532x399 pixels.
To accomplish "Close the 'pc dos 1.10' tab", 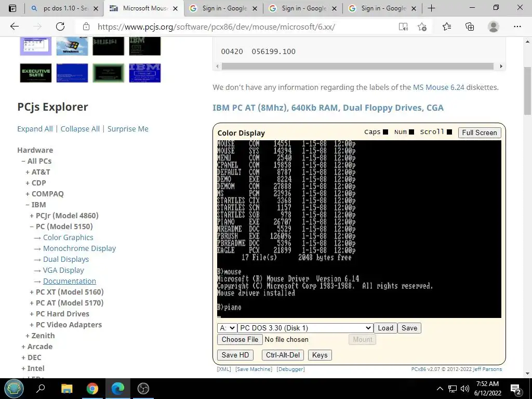I will pyautogui.click(x=96, y=8).
